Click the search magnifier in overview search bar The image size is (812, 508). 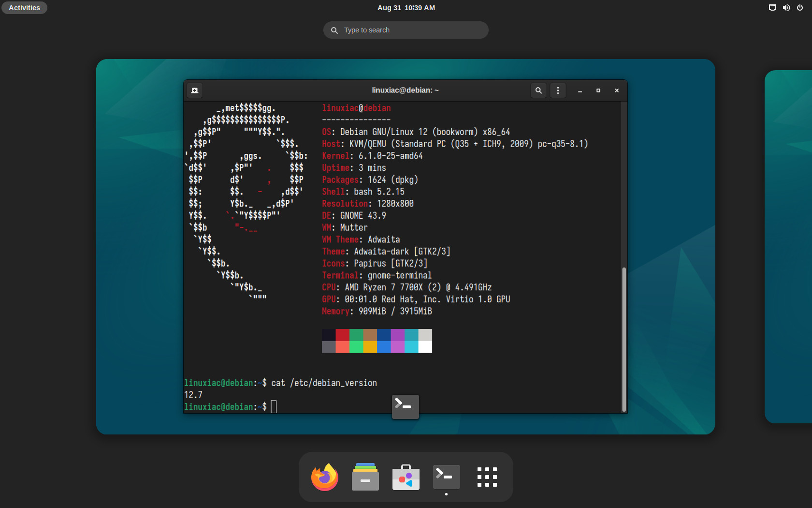point(334,30)
